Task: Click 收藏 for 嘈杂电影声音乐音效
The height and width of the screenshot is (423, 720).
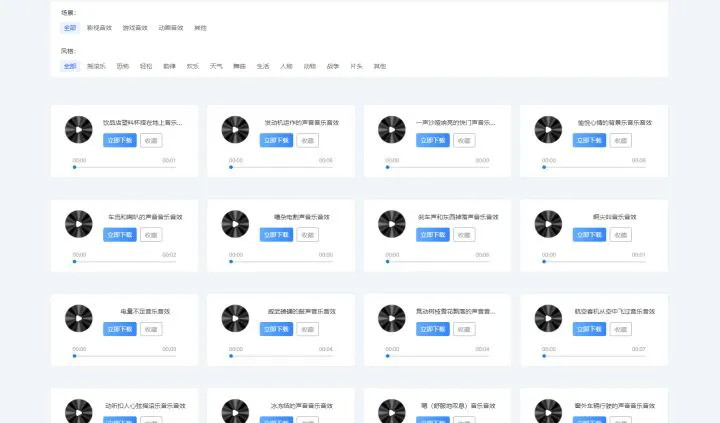Action: pos(308,235)
